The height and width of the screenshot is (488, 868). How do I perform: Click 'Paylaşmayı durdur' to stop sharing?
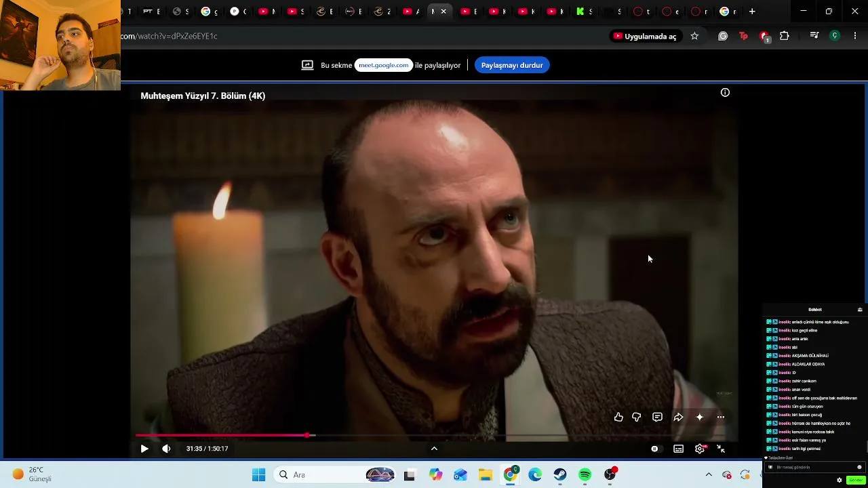[x=512, y=65]
